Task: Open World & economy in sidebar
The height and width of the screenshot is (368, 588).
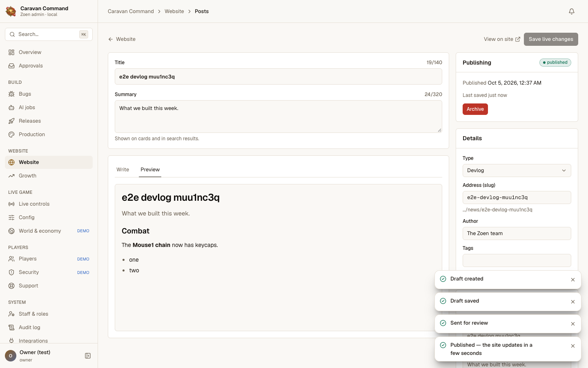Action: 49,231
